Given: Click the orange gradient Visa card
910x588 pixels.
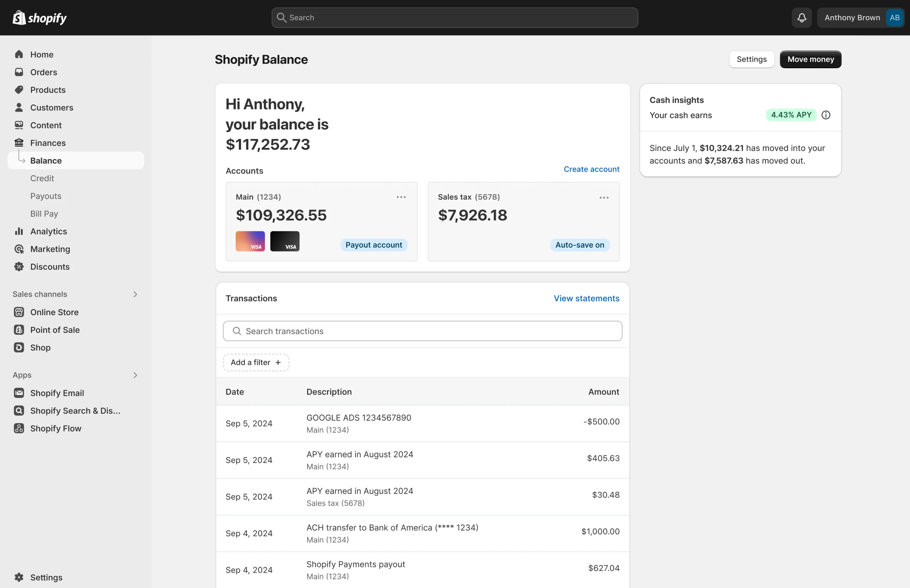Looking at the screenshot, I should pyautogui.click(x=250, y=241).
